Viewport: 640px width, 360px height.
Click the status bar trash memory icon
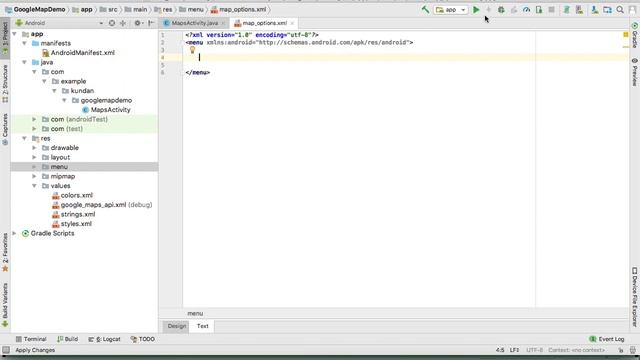[633, 350]
